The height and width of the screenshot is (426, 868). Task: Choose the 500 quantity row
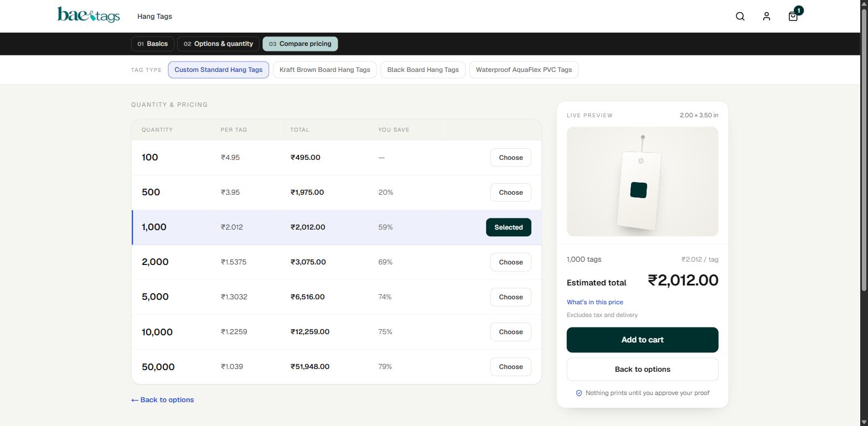coord(510,193)
